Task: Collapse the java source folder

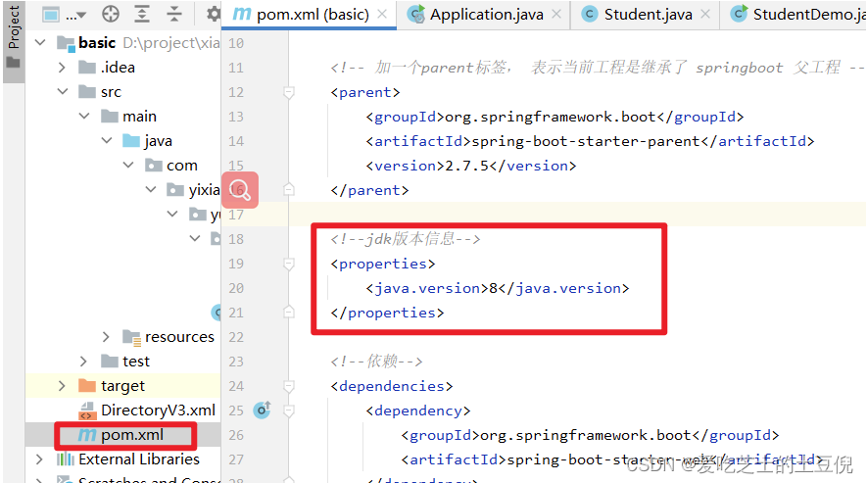Action: tap(107, 141)
